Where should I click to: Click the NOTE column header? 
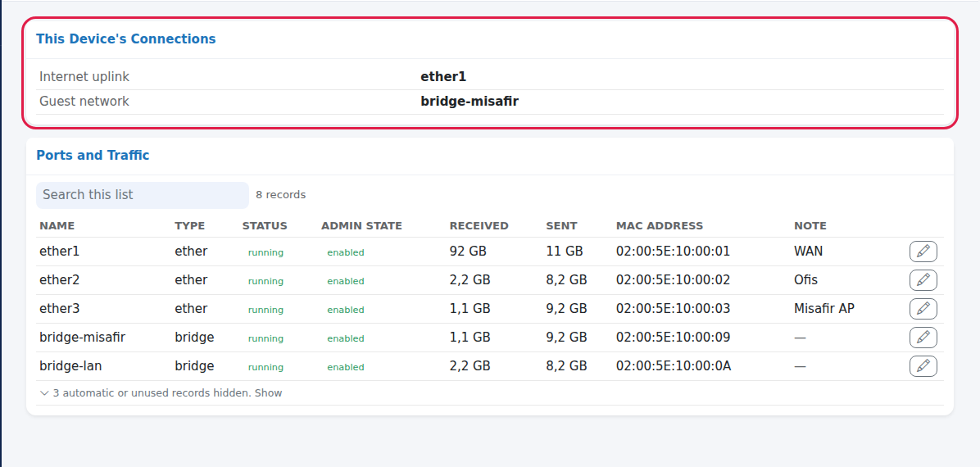pos(810,225)
